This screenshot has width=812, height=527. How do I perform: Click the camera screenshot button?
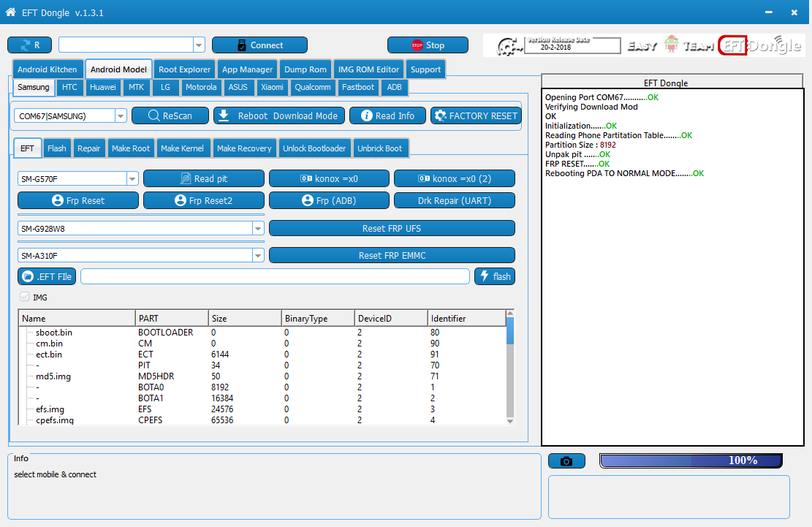coord(566,460)
